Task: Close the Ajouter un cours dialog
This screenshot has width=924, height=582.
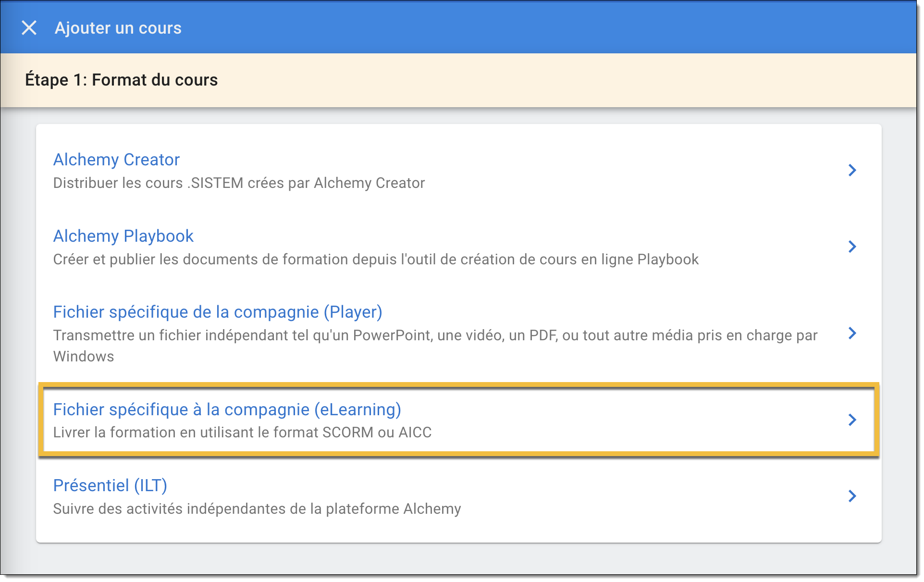Action: (29, 28)
